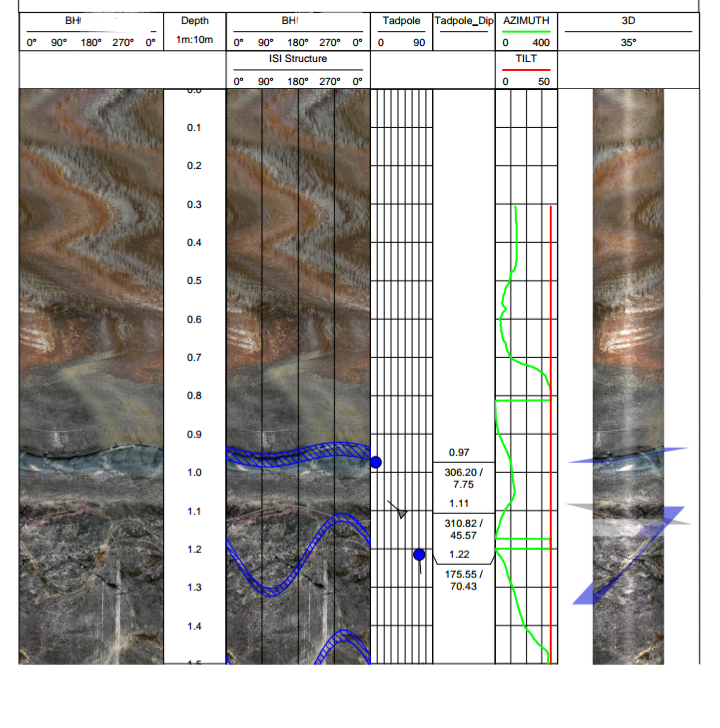Click the 0.5 depth label
This screenshot has width=720, height=728.
point(194,281)
